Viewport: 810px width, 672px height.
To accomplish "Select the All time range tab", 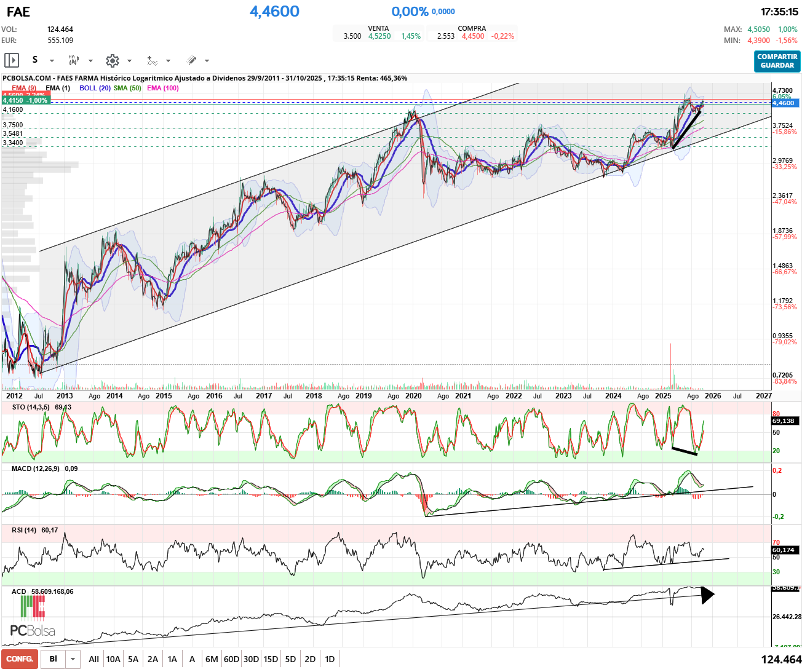I will pyautogui.click(x=93, y=659).
